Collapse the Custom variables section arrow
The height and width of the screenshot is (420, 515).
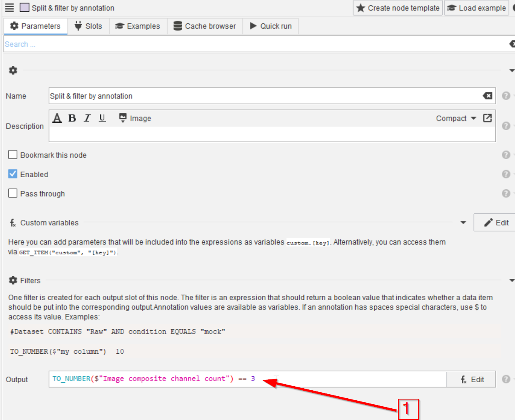463,223
